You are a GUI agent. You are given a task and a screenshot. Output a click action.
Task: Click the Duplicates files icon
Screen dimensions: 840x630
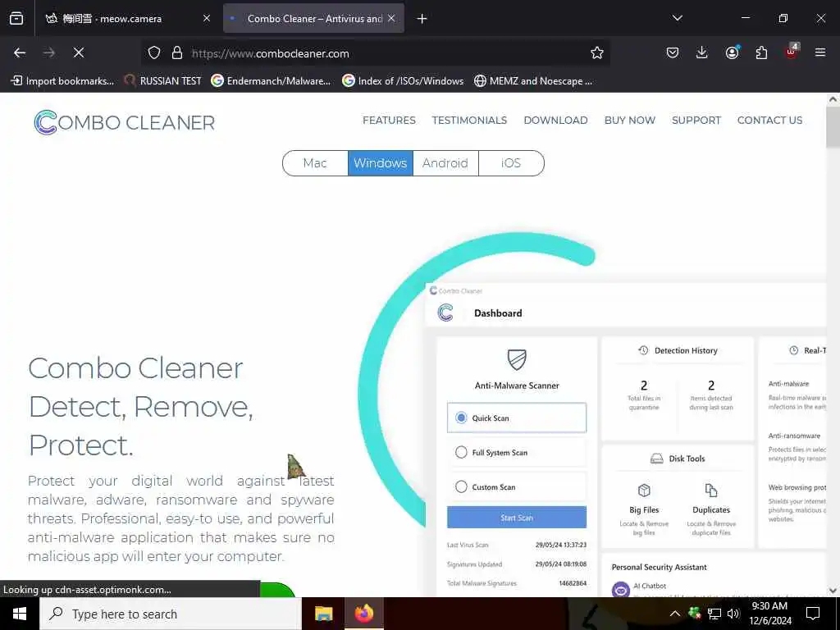pyautogui.click(x=711, y=491)
